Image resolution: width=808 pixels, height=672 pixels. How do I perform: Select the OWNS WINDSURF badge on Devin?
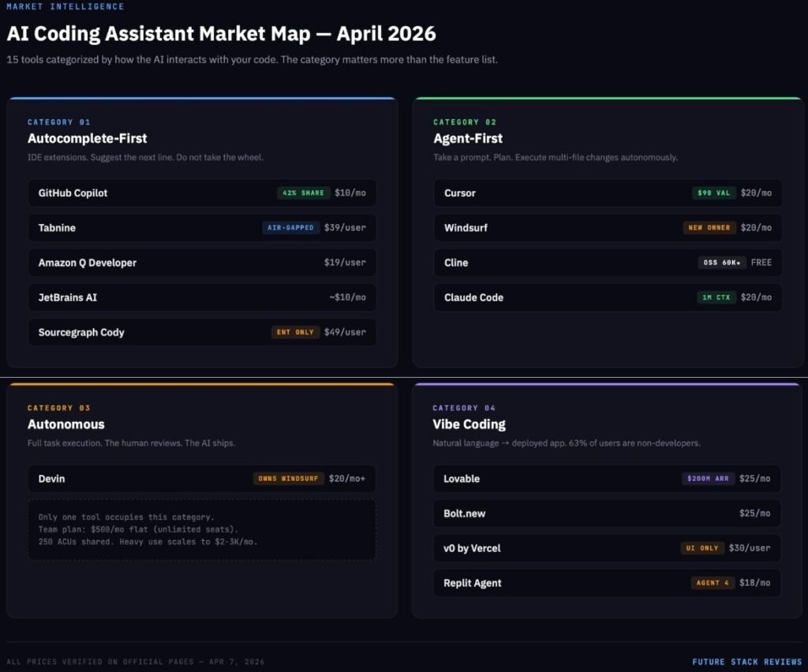[x=287, y=478]
